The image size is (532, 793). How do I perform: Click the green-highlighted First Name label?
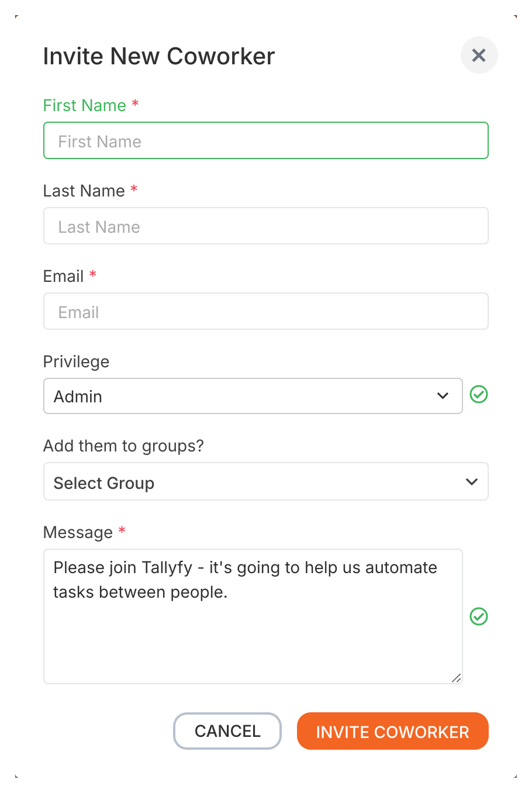coord(85,105)
